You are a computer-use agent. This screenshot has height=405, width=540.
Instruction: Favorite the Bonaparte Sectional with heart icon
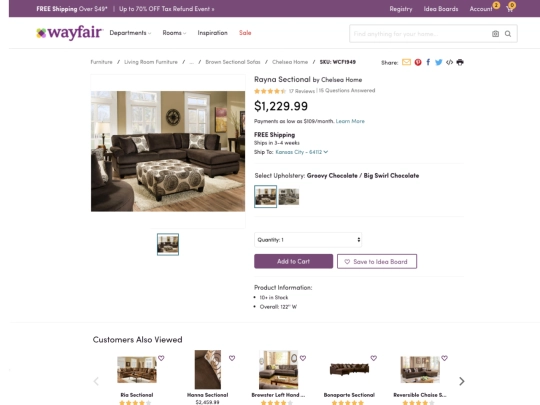pyautogui.click(x=374, y=358)
